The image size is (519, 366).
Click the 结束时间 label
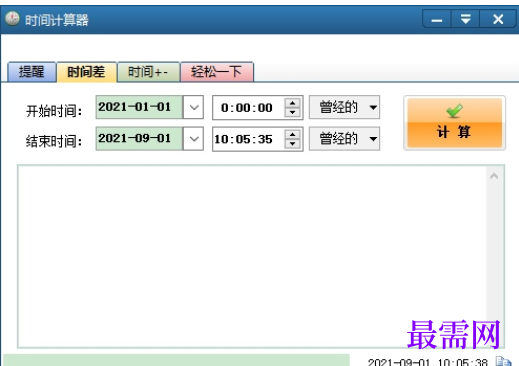54,142
